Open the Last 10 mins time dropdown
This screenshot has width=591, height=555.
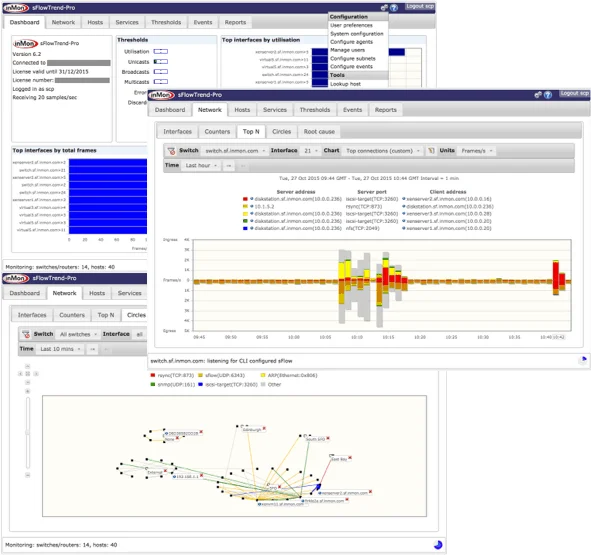[60, 349]
